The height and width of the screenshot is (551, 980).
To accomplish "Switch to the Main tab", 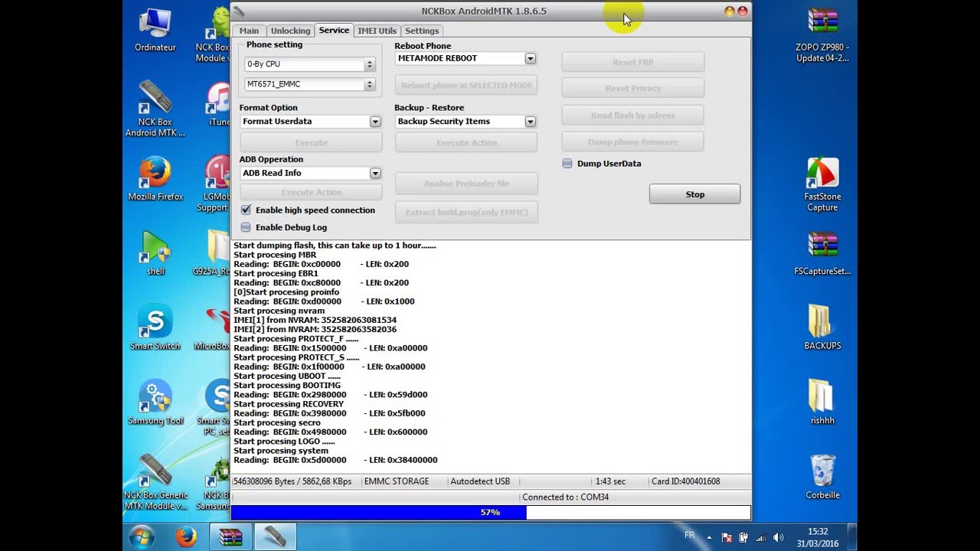I will 249,31.
